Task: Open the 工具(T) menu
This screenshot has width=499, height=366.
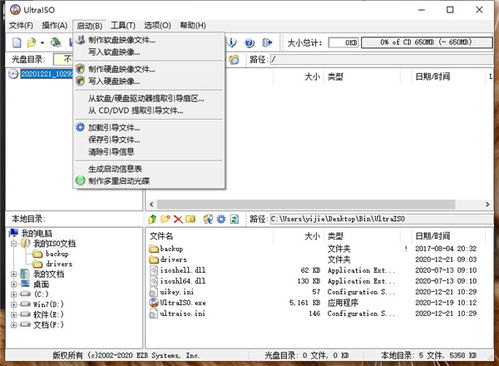Action: (x=123, y=25)
